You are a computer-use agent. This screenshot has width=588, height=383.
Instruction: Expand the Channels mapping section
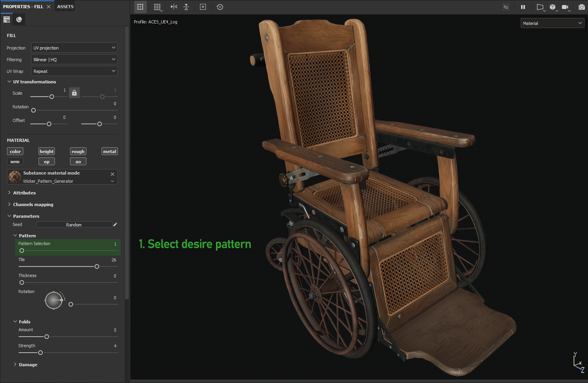[x=9, y=205]
